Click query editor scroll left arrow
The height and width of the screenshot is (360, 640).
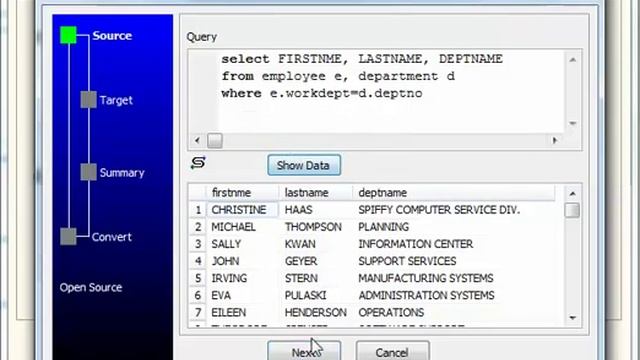tap(197, 141)
